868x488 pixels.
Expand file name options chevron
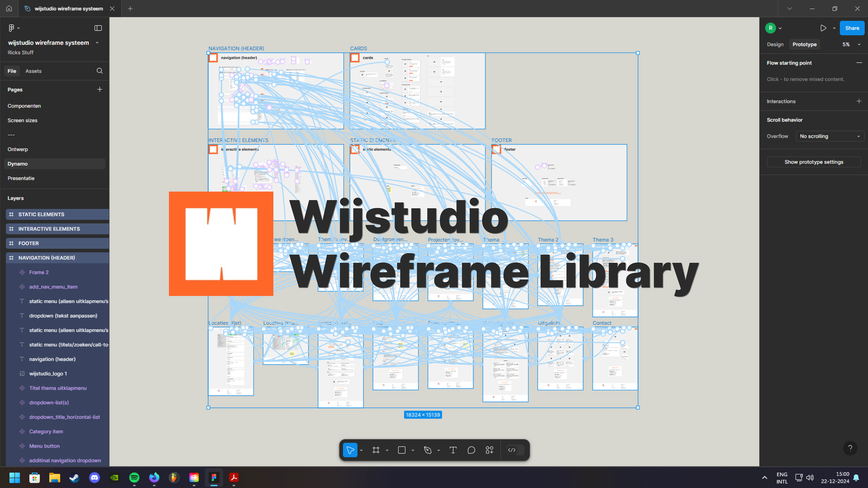(x=97, y=43)
